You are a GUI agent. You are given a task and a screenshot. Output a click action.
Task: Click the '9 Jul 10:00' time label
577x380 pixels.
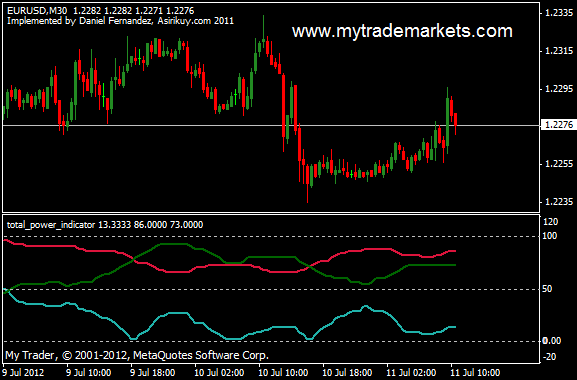[x=89, y=373]
